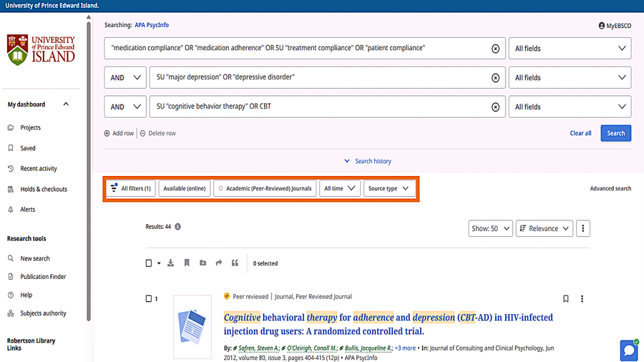
Task: Click the share arrow icon in toolbar
Action: point(219,263)
